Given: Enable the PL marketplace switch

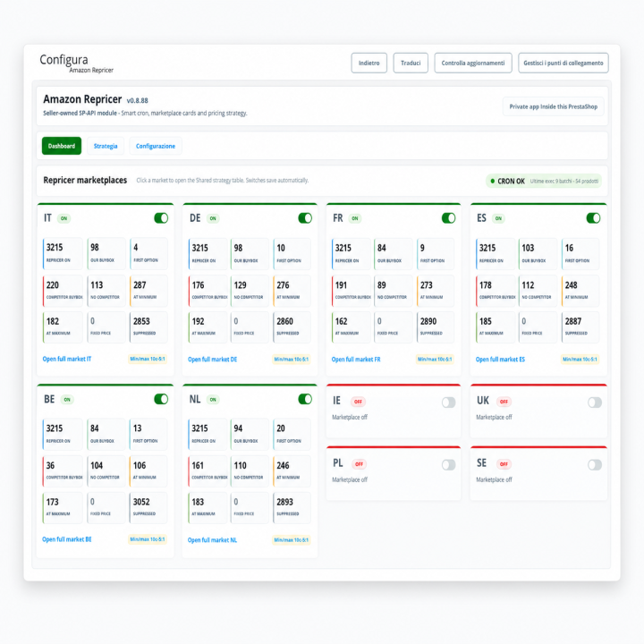Looking at the screenshot, I should coord(448,464).
